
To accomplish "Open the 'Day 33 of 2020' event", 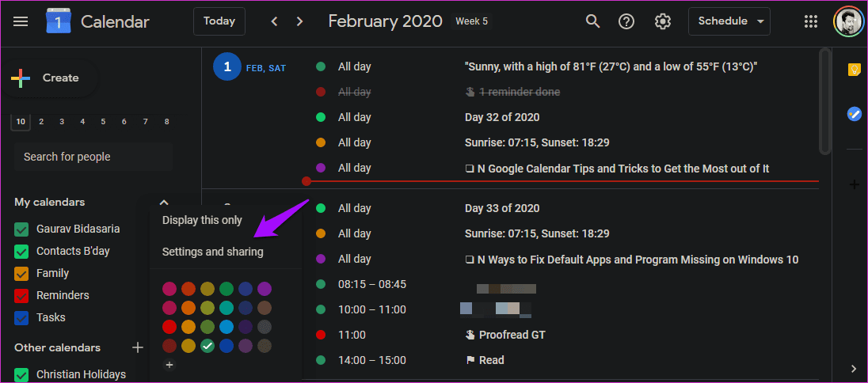I will (502, 209).
